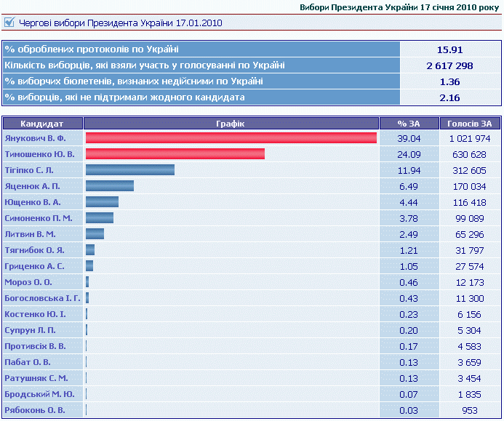Click the Графік column header
This screenshot has height=421, width=504.
231,124
